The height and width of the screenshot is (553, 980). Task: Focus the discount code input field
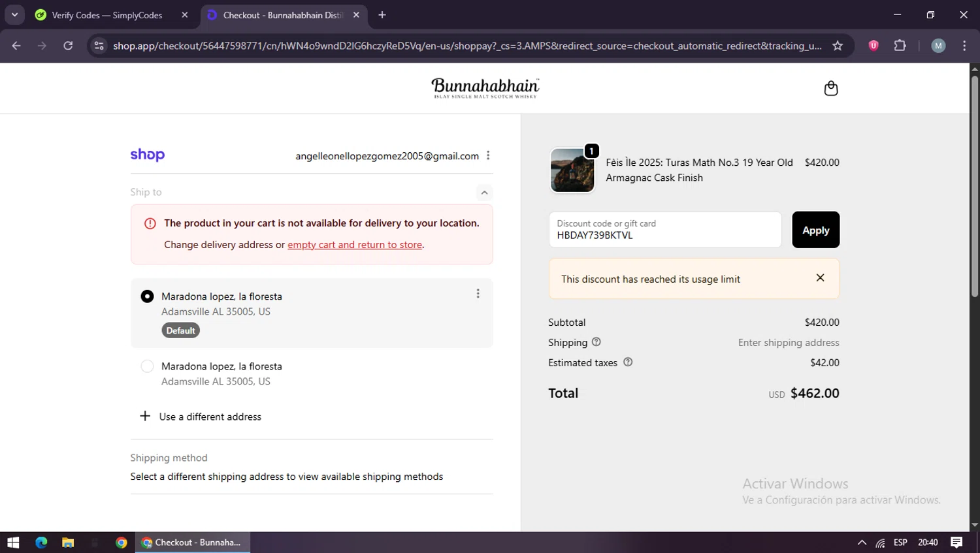(665, 230)
